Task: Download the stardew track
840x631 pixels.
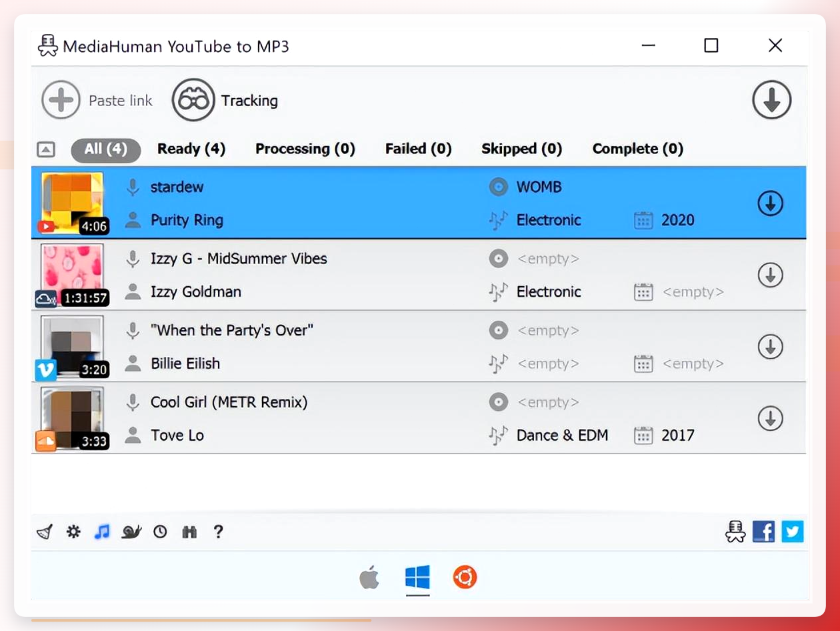Action: [x=770, y=203]
